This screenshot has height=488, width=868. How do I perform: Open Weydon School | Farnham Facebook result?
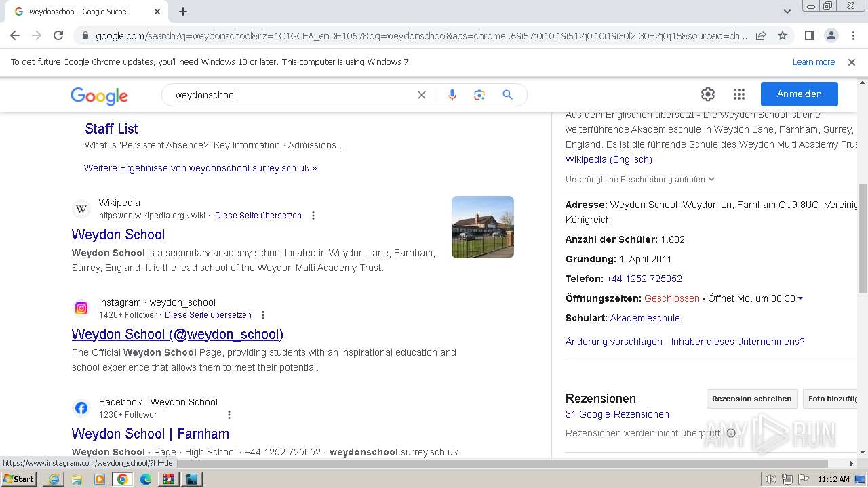(x=151, y=434)
